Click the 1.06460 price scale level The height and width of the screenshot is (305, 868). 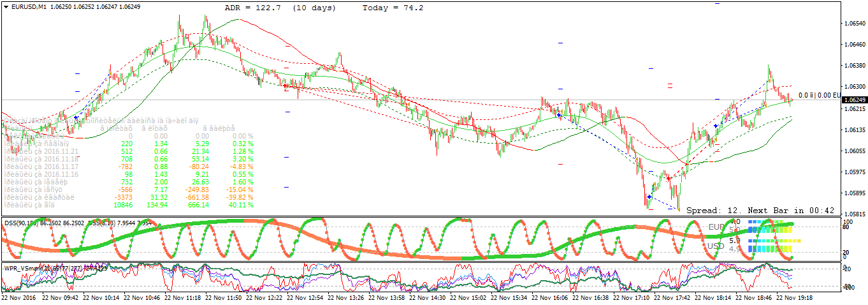pos(854,45)
